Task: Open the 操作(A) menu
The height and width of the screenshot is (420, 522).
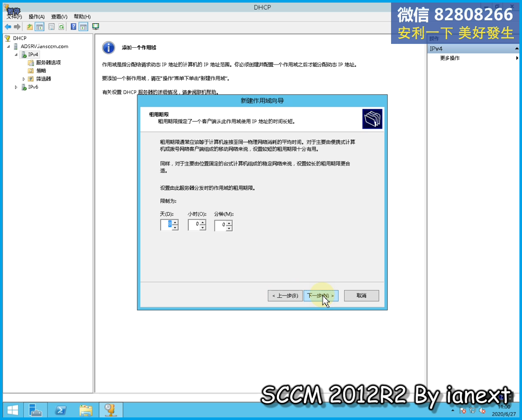Action: 37,17
